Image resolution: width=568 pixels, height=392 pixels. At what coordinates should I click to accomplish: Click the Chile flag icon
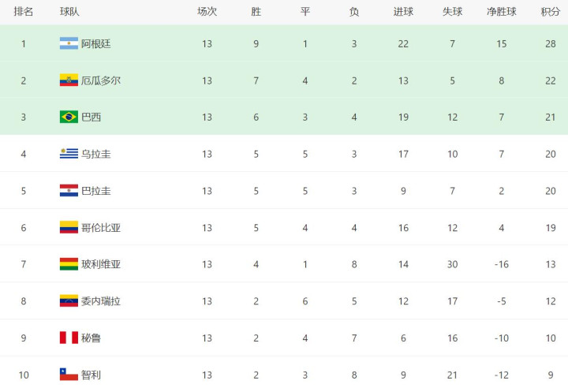click(x=69, y=374)
